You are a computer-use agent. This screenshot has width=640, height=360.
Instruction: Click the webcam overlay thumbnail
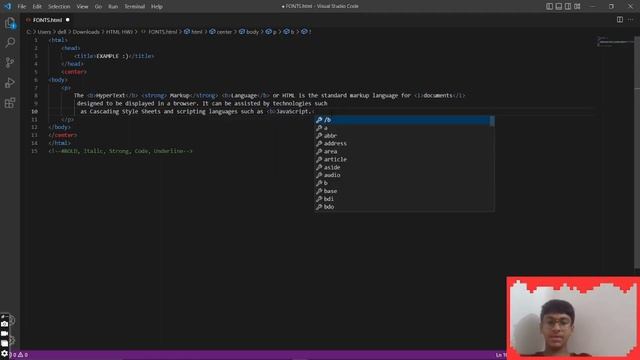(573, 318)
